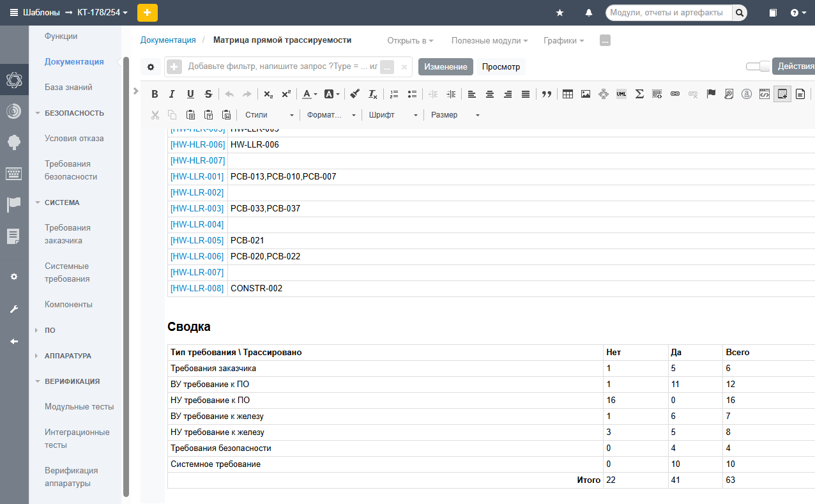Click the yellow plus create button
The width and height of the screenshot is (815, 504).
(148, 13)
